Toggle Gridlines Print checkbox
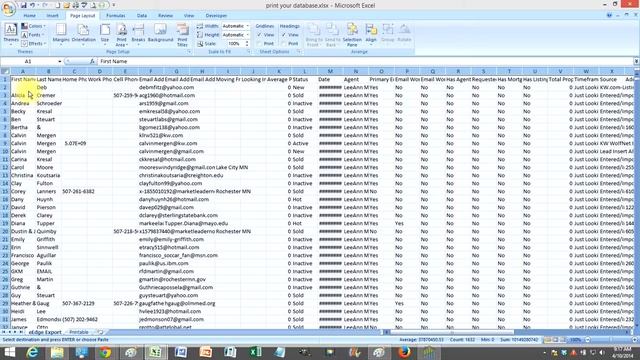640x360 pixels. tap(259, 43)
